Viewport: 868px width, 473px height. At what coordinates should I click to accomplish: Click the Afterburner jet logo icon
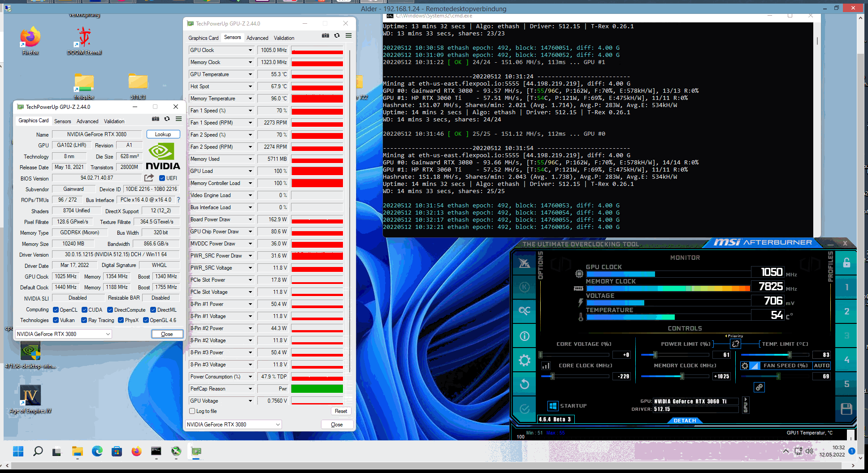[524, 263]
